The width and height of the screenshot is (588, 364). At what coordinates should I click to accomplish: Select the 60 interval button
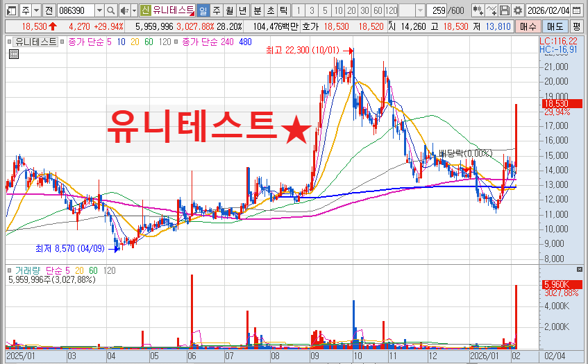pyautogui.click(x=378, y=10)
